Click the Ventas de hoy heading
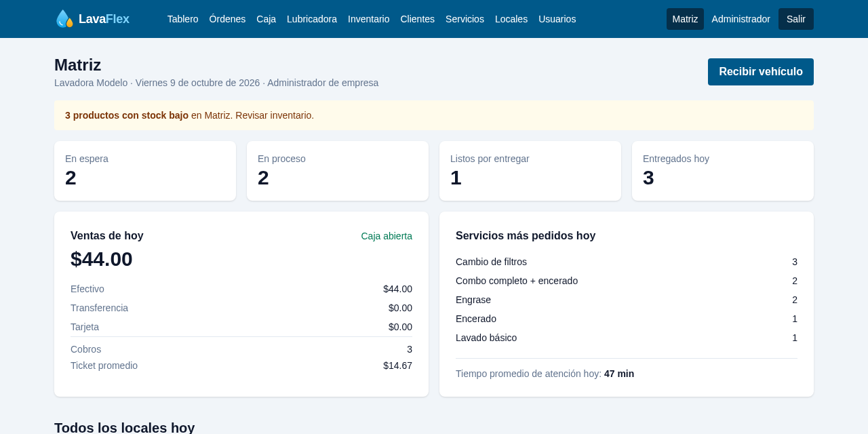 click(107, 236)
